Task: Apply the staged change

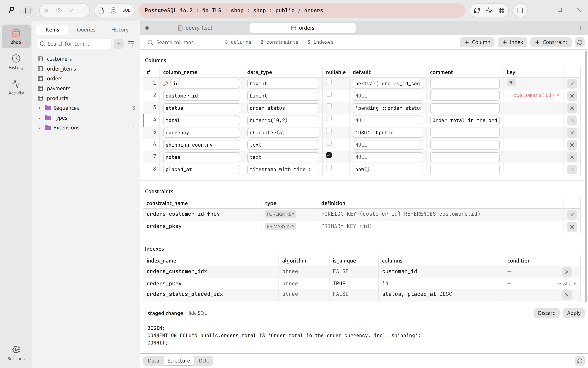Action: 574,313
